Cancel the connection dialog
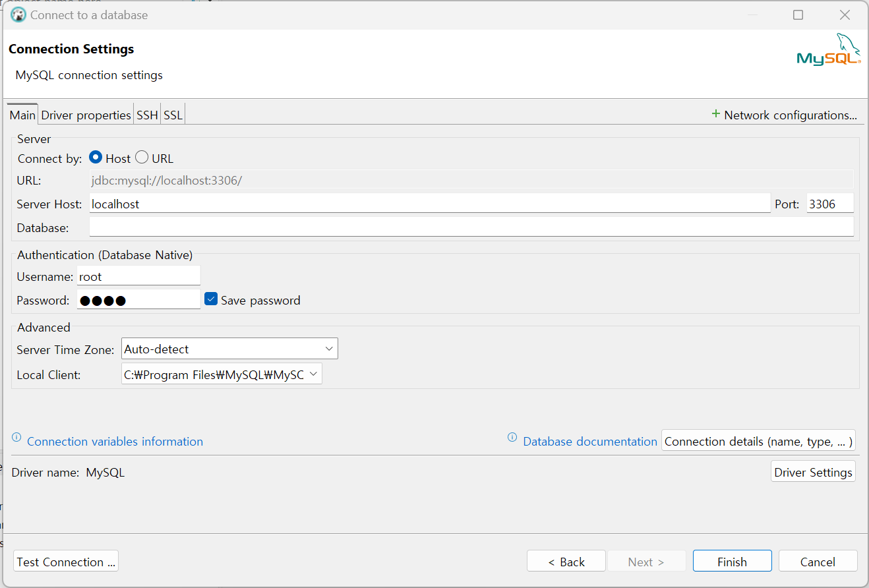The image size is (869, 588). pyautogui.click(x=818, y=562)
